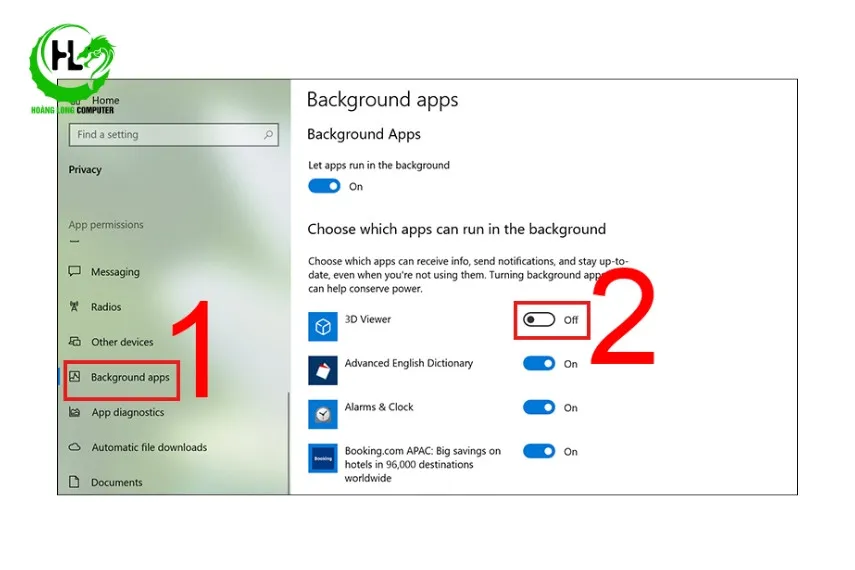
Task: Disable Advanced English Dictionary background toggle
Action: coord(539,364)
